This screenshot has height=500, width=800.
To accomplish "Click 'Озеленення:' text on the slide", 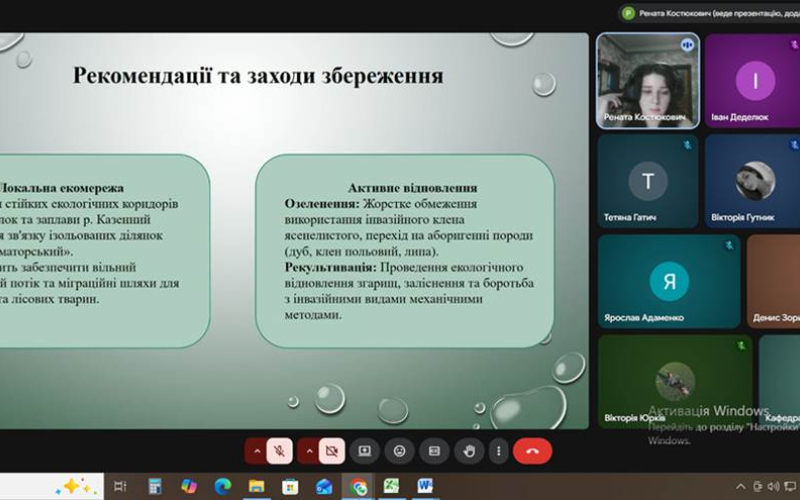I will (322, 204).
